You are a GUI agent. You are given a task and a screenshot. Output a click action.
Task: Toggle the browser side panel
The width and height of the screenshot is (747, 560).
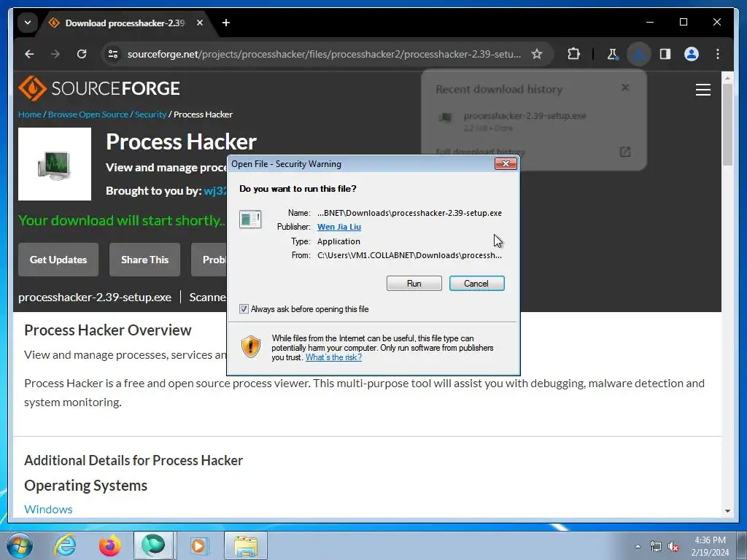pyautogui.click(x=665, y=54)
